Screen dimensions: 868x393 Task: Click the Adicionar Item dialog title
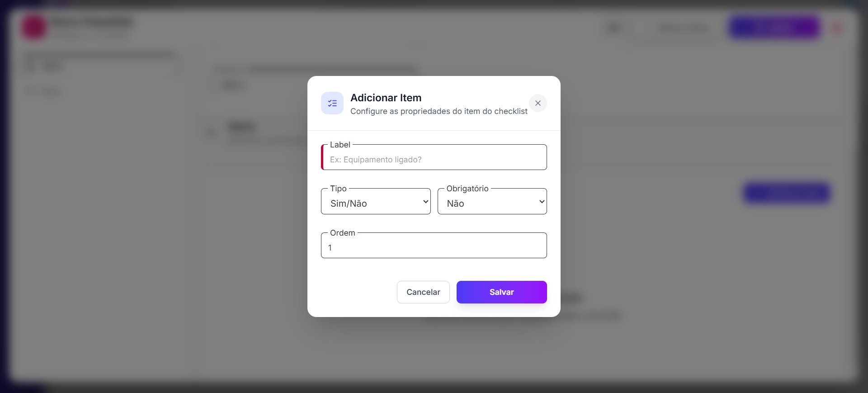[386, 98]
